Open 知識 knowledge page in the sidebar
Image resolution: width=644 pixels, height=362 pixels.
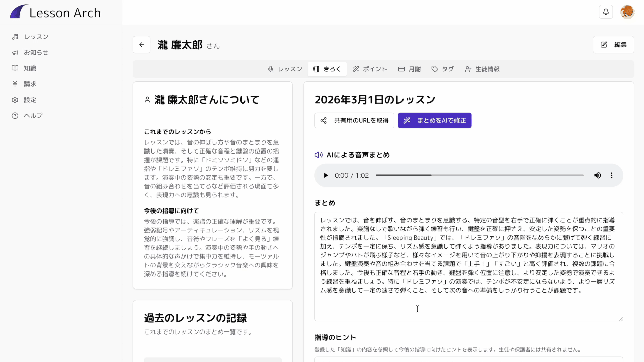[x=30, y=68]
